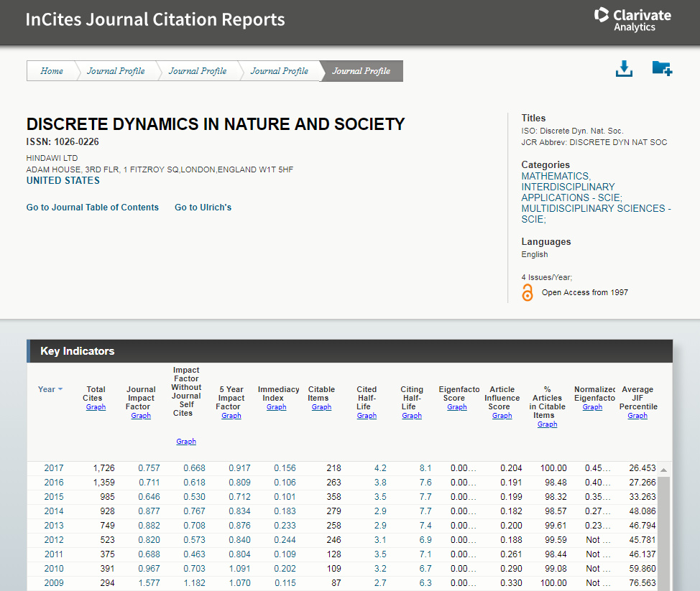Image resolution: width=700 pixels, height=591 pixels.
Task: View the Journal Impact Factor graph
Action: tap(141, 416)
